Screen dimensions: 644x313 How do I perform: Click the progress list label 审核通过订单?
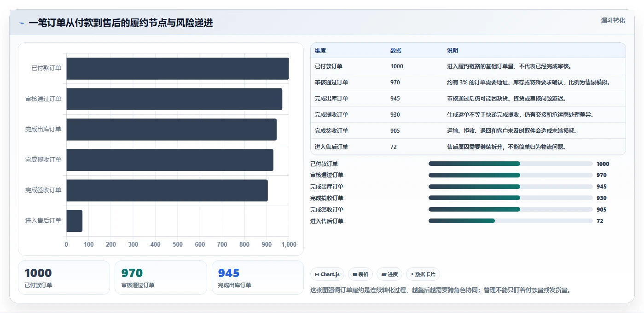(327, 175)
